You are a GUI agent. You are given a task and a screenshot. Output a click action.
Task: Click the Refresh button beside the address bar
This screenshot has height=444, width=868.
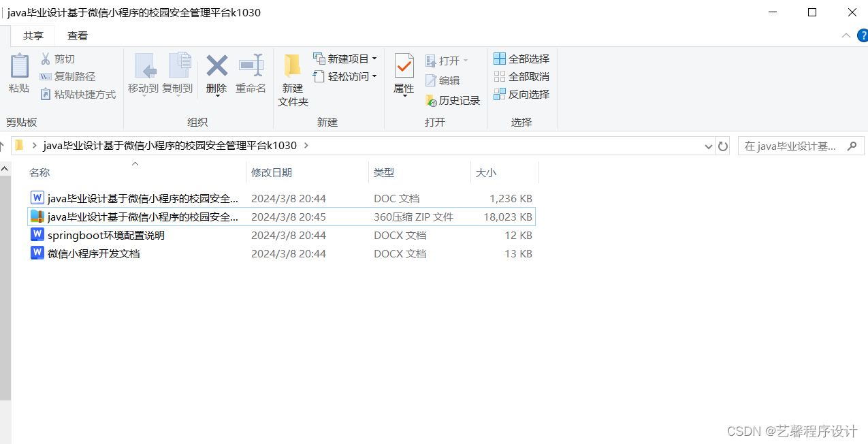(723, 146)
